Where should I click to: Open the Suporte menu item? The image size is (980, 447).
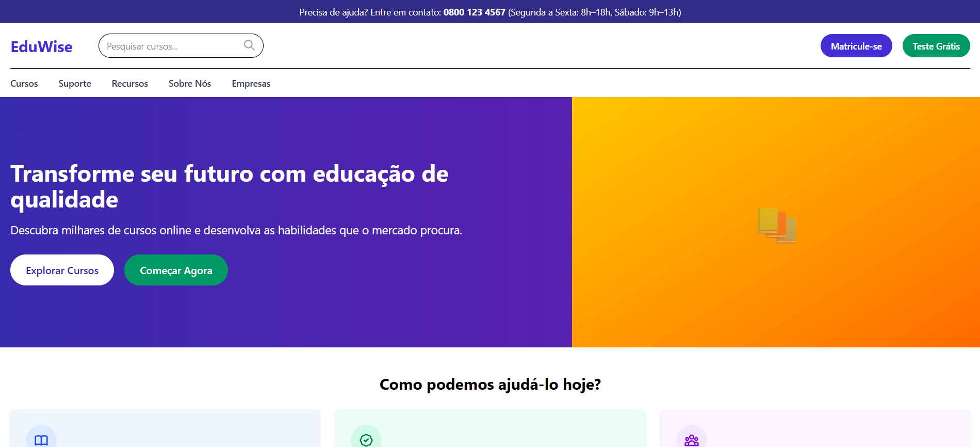tap(75, 84)
